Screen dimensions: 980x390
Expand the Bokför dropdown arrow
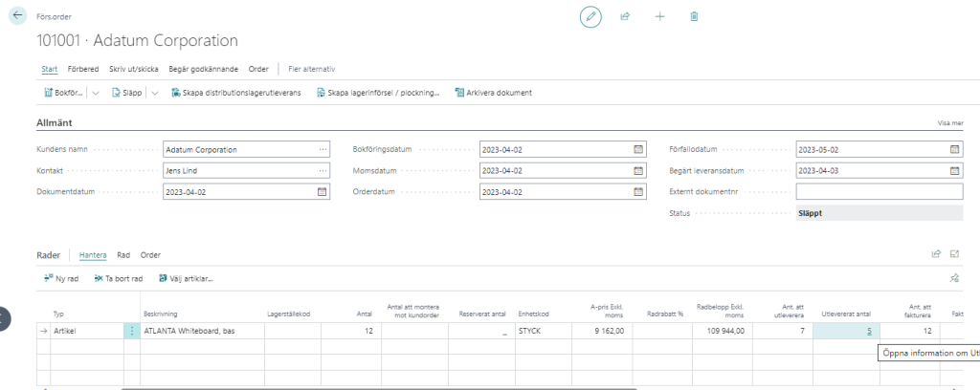pos(96,93)
